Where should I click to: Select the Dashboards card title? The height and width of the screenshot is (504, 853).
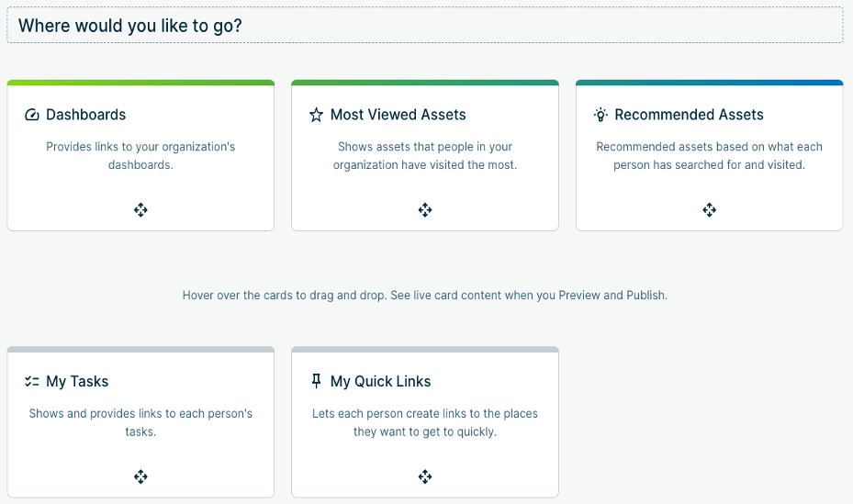pos(86,116)
